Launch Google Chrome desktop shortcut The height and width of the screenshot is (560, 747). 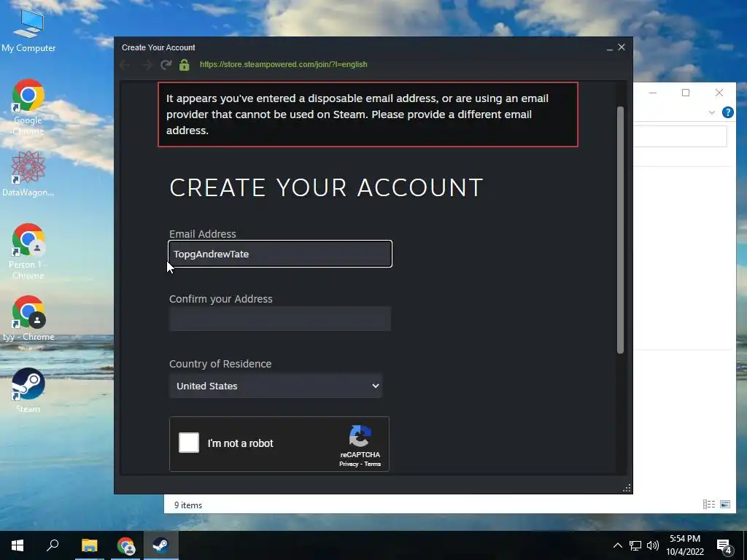tap(28, 106)
